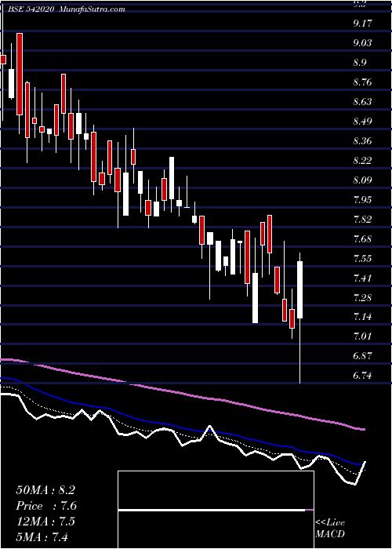Click the MACD histogram box
The width and height of the screenshot is (392, 549).
216,510
